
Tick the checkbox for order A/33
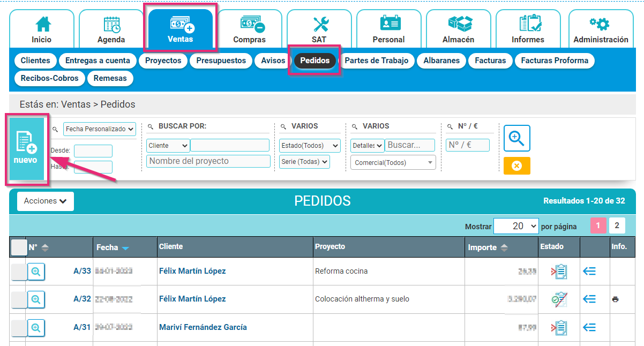18,270
